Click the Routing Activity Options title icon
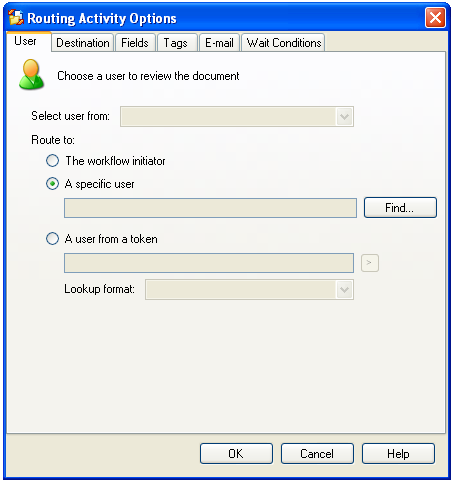This screenshot has width=453, height=483. (16, 18)
